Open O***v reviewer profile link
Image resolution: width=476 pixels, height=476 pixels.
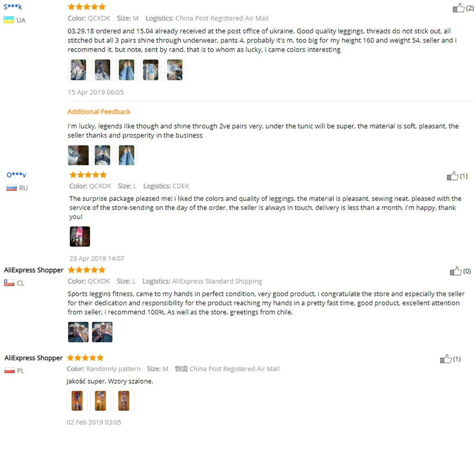coord(16,175)
